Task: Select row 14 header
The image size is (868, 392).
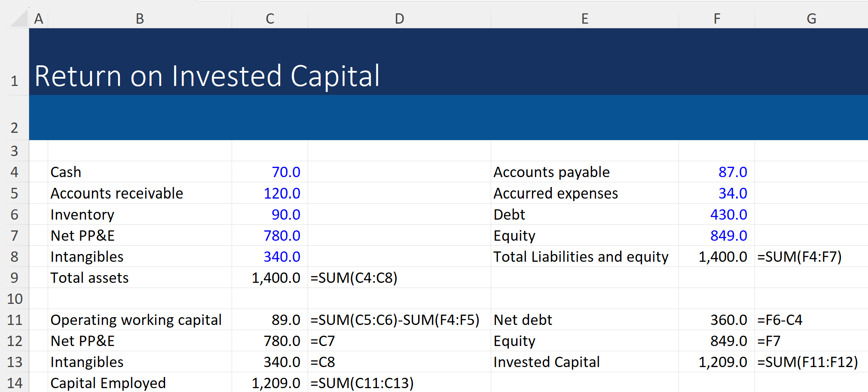Action: tap(15, 383)
